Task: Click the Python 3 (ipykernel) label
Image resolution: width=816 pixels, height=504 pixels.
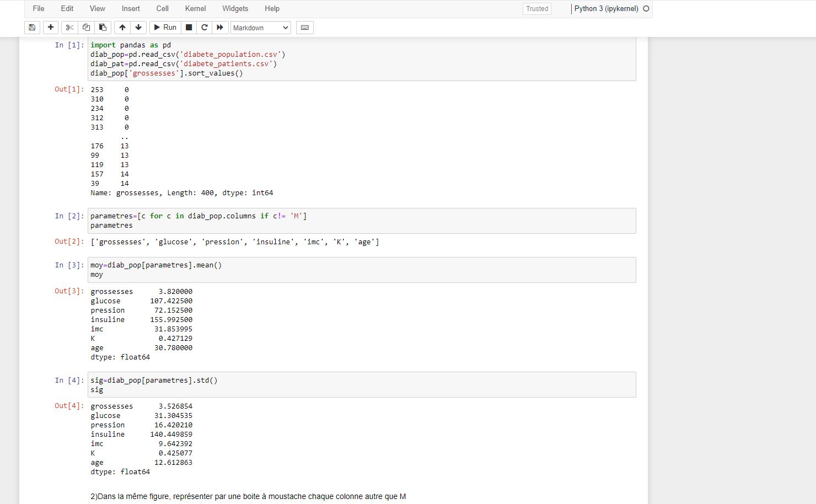Action: click(x=606, y=9)
